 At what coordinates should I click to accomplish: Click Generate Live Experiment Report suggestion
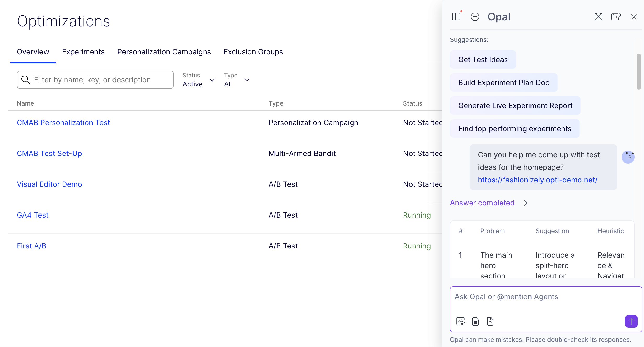515,106
